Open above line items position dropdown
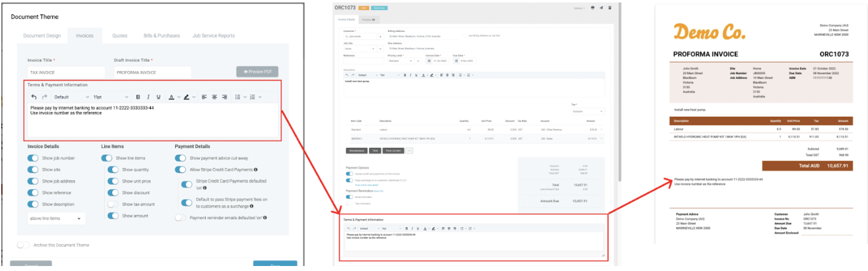This screenshot has width=868, height=271. tap(55, 219)
